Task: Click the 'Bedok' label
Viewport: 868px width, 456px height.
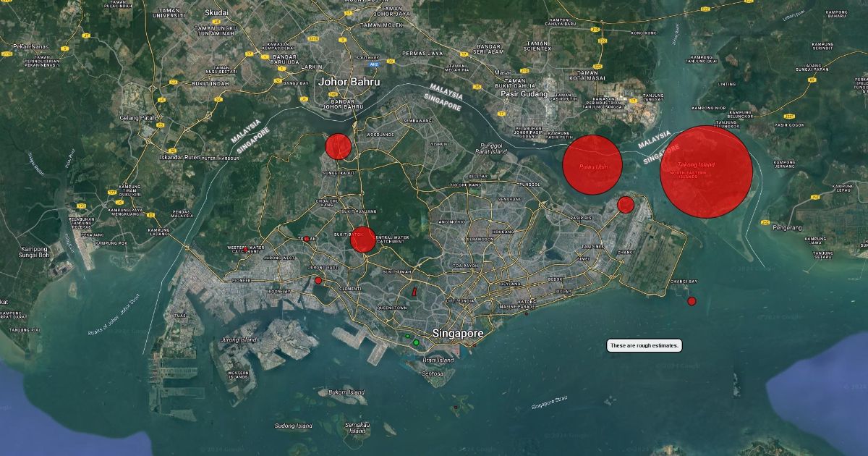Action: [556, 279]
